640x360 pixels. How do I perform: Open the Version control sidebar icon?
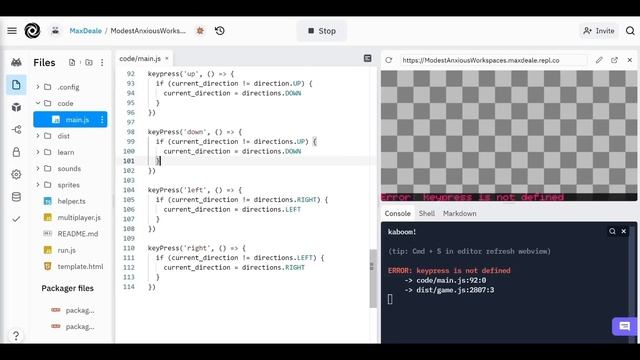tap(16, 130)
